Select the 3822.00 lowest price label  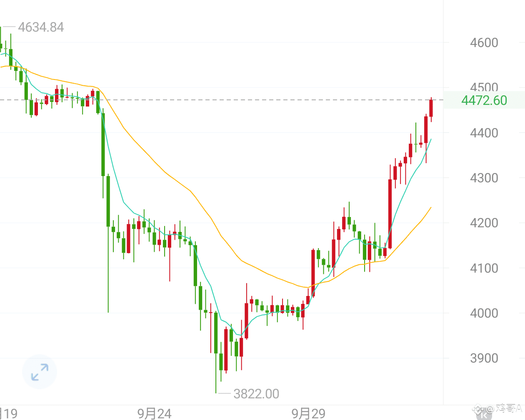255,393
